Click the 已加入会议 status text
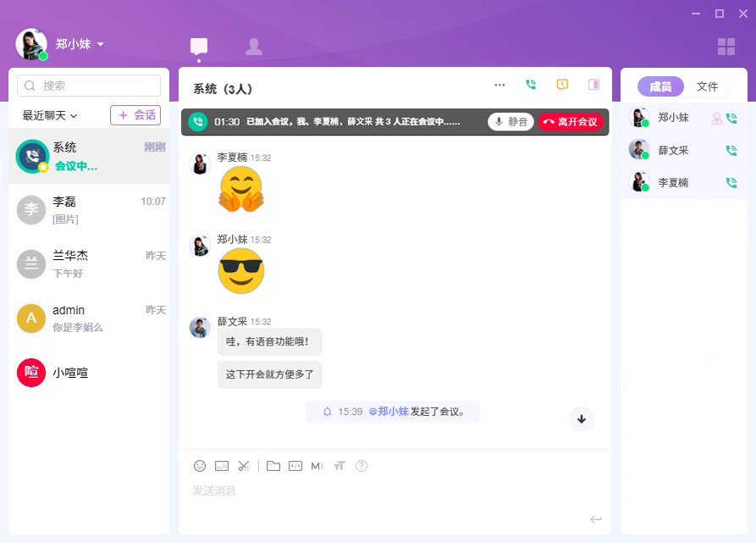The width and height of the screenshot is (756, 543). [x=353, y=122]
